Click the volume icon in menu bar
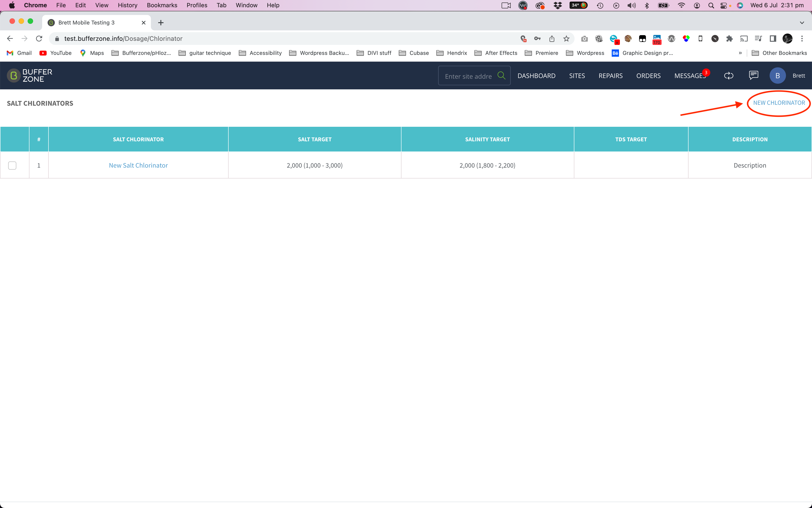 coord(631,5)
